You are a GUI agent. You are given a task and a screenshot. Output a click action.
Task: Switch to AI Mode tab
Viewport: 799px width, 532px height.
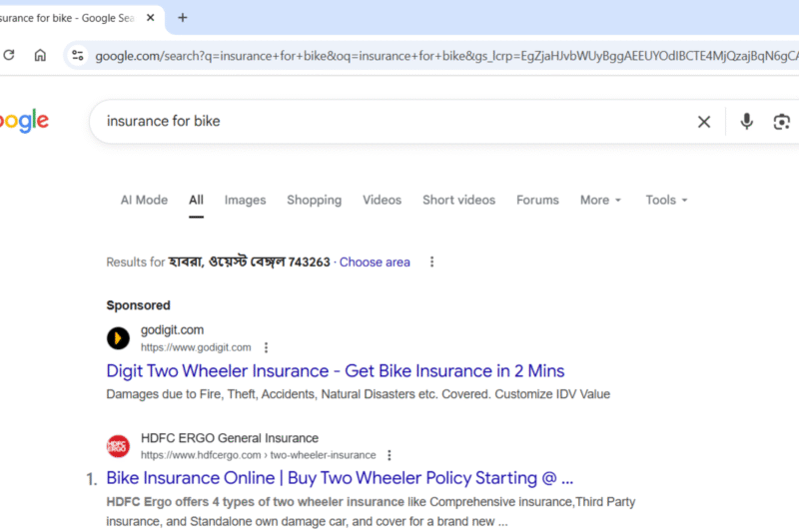pyautogui.click(x=144, y=200)
